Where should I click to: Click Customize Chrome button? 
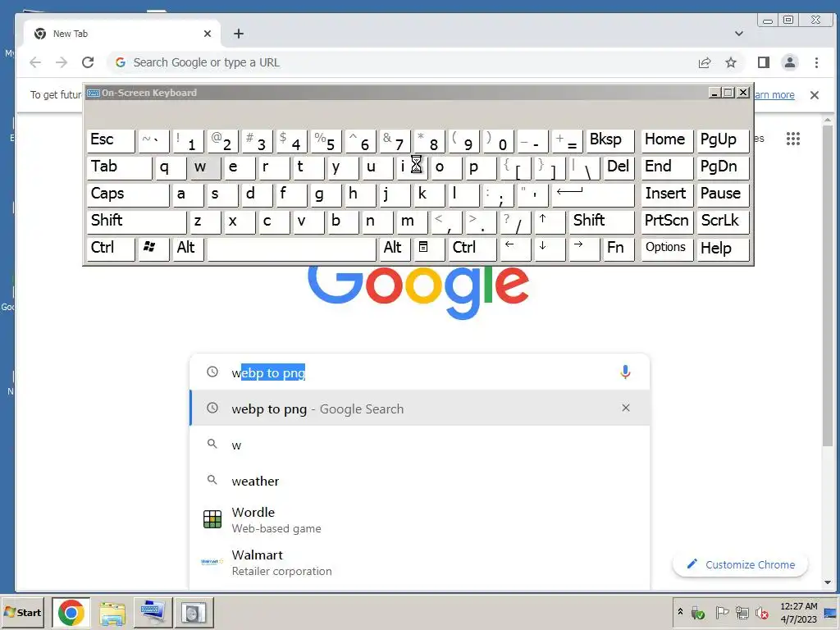coord(741,564)
